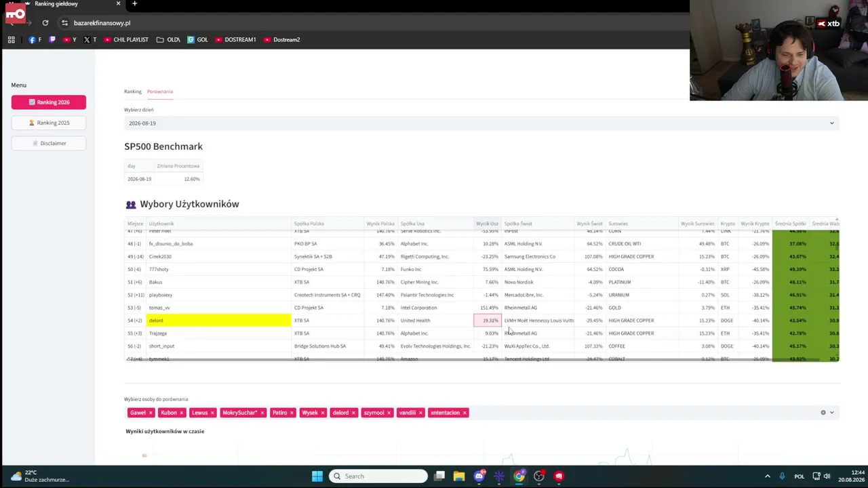
Task: Sort table by the Surowiec column header
Action: click(642, 224)
